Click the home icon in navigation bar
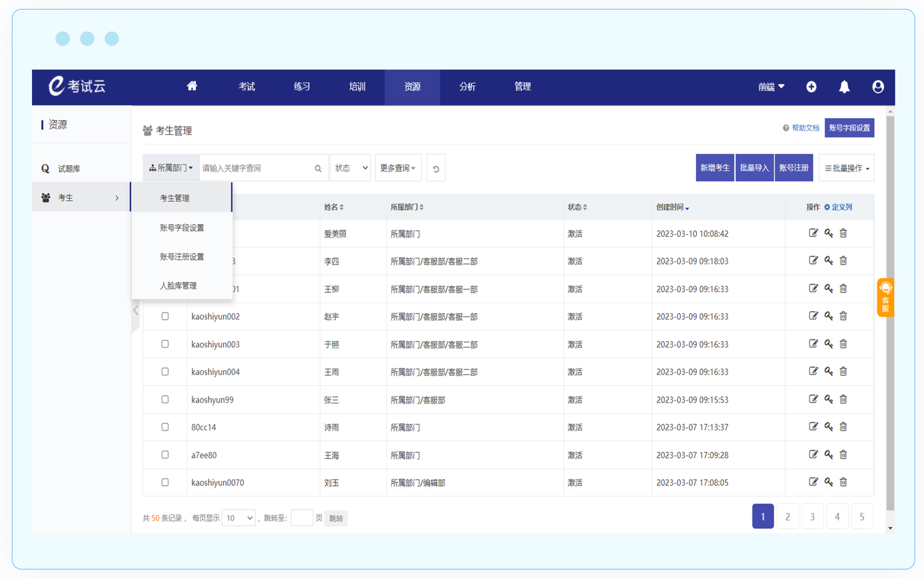The height and width of the screenshot is (579, 924). tap(192, 86)
